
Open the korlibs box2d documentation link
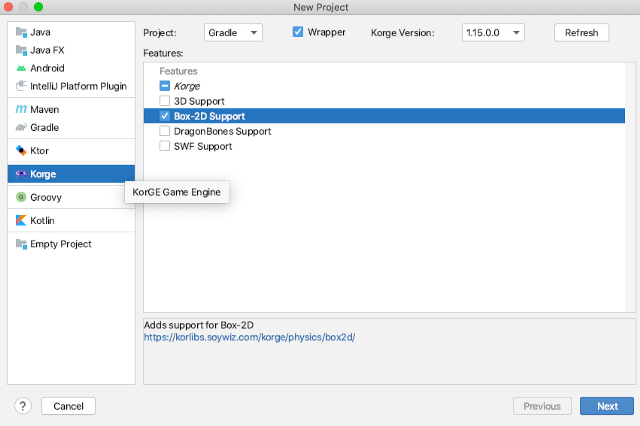click(249, 337)
